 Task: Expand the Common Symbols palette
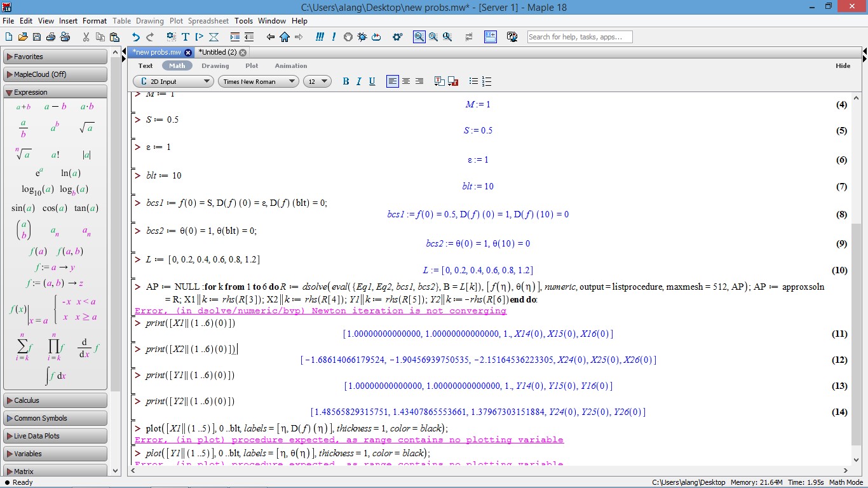(55, 418)
